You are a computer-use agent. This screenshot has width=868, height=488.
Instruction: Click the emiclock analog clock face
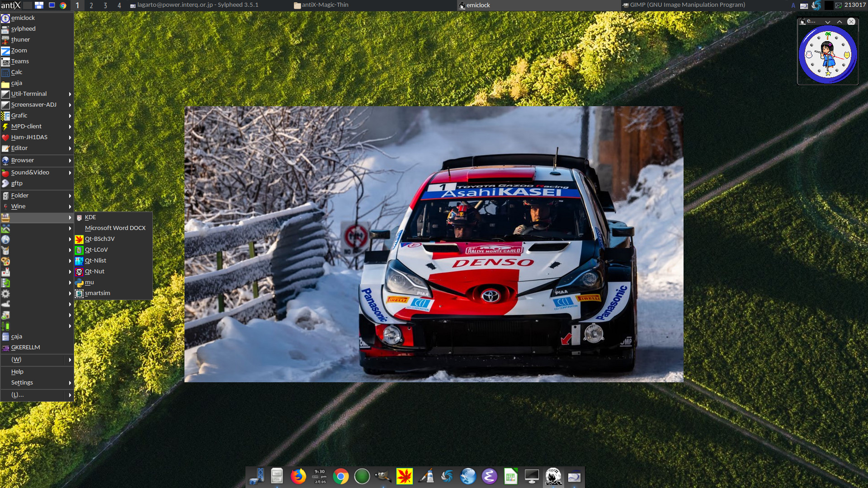point(827,55)
